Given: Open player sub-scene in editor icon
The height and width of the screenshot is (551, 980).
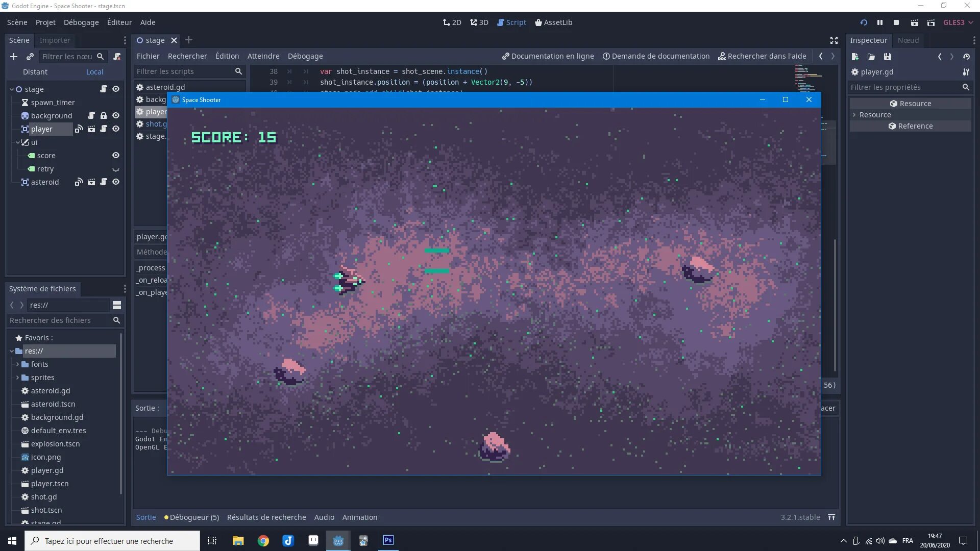Looking at the screenshot, I should (91, 129).
